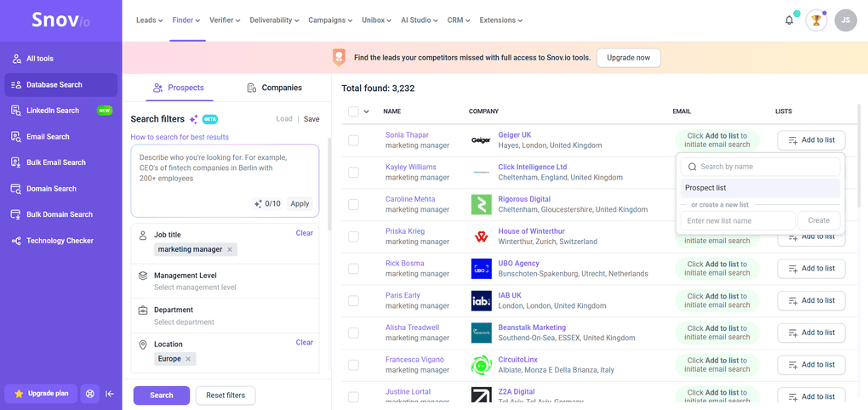Check the Francesca Viganò row
Viewport: 868px width, 410px height.
[353, 365]
